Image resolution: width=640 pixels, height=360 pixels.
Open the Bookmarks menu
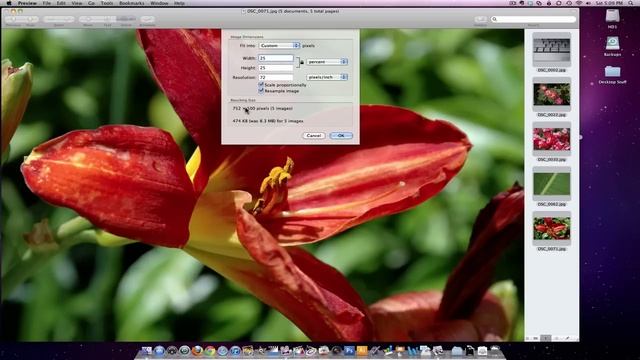pos(131,3)
